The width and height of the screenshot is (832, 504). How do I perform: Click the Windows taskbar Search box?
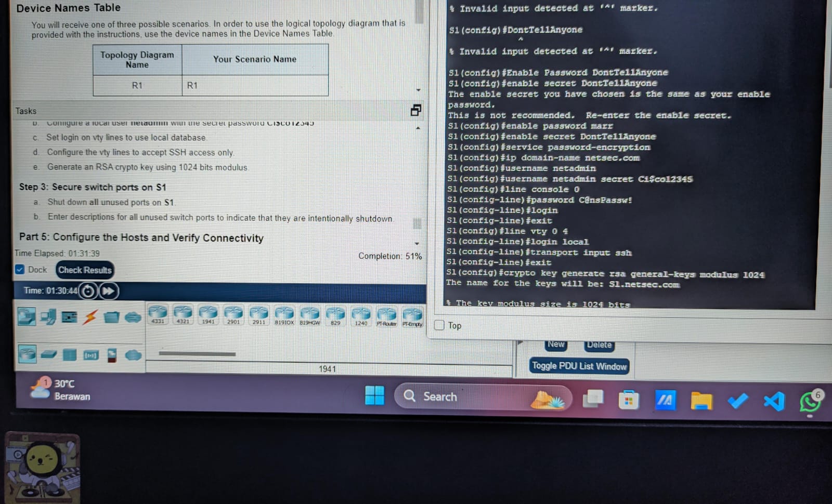coord(439,396)
